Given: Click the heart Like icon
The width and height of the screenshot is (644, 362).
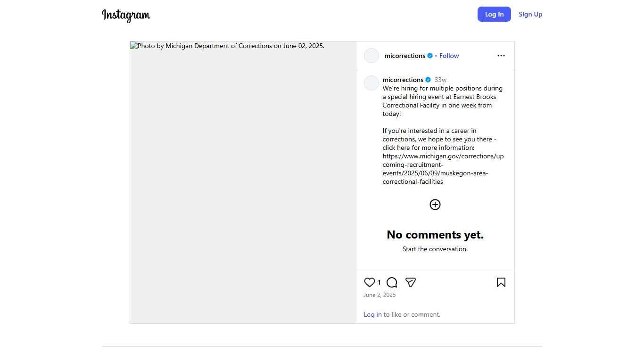Looking at the screenshot, I should pyautogui.click(x=370, y=282).
